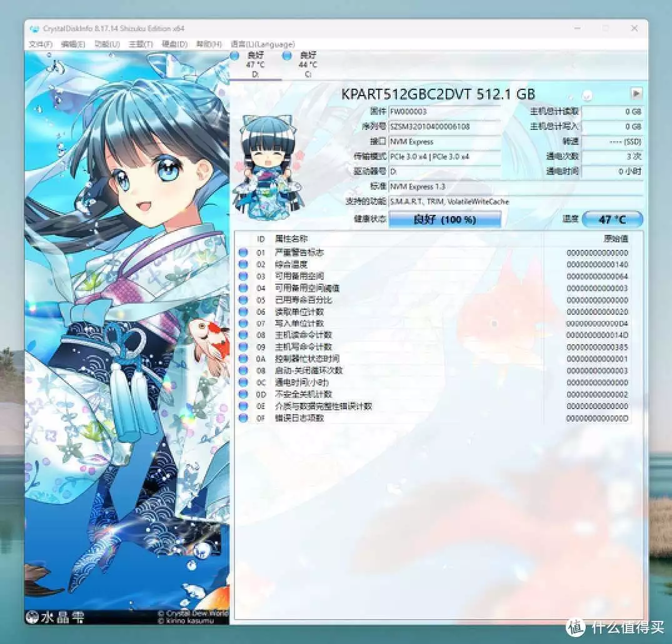Select the 介质与数据完整性错误计数 attribute name

click(323, 405)
